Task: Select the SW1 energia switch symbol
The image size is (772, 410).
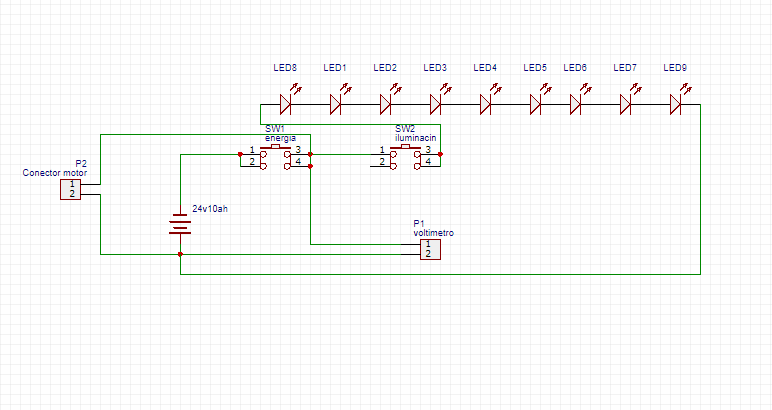Action: pos(275,156)
